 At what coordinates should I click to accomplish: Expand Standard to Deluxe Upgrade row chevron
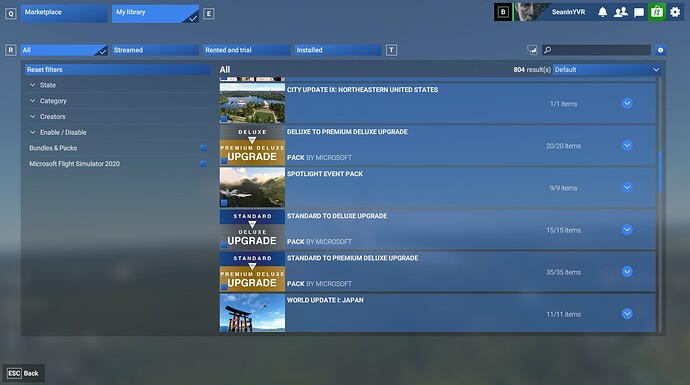tap(627, 230)
